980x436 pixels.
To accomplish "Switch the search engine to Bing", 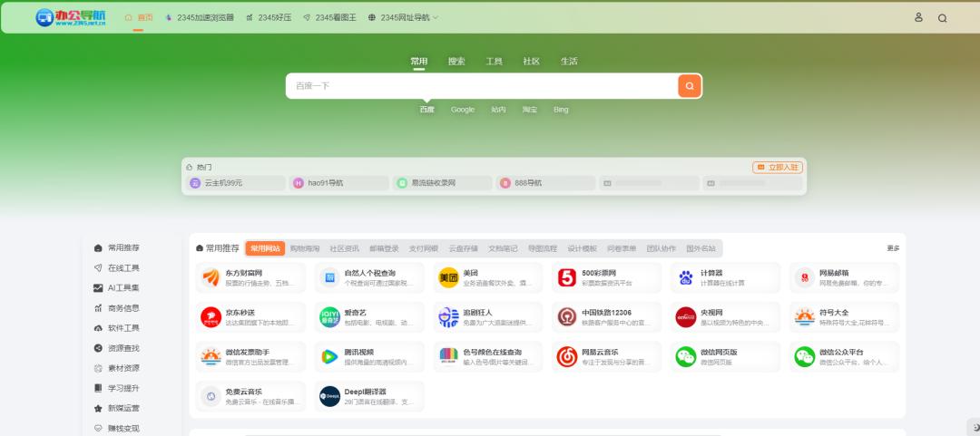I will coord(561,110).
